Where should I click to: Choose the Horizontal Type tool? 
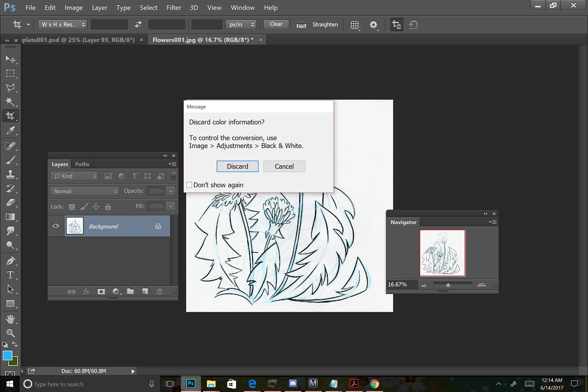10,275
